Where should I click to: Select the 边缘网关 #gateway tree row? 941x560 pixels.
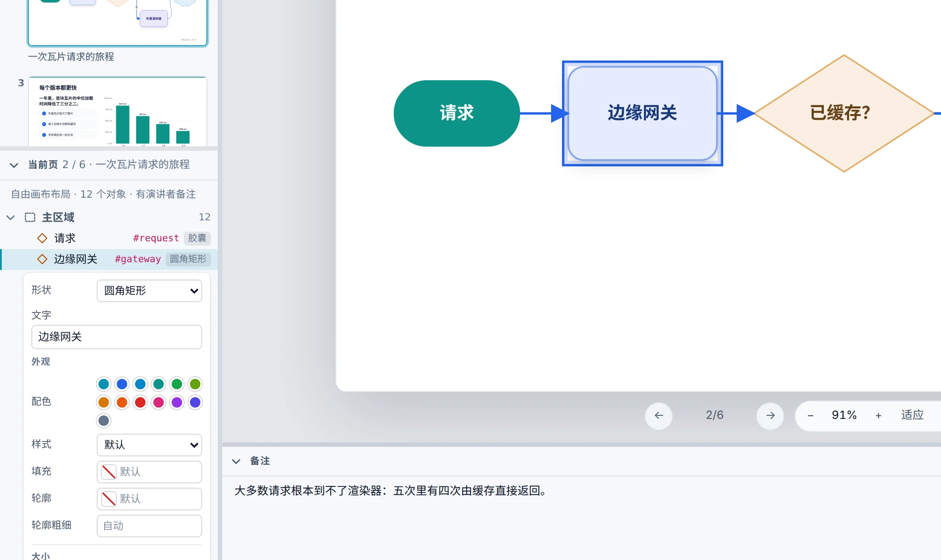point(109,259)
